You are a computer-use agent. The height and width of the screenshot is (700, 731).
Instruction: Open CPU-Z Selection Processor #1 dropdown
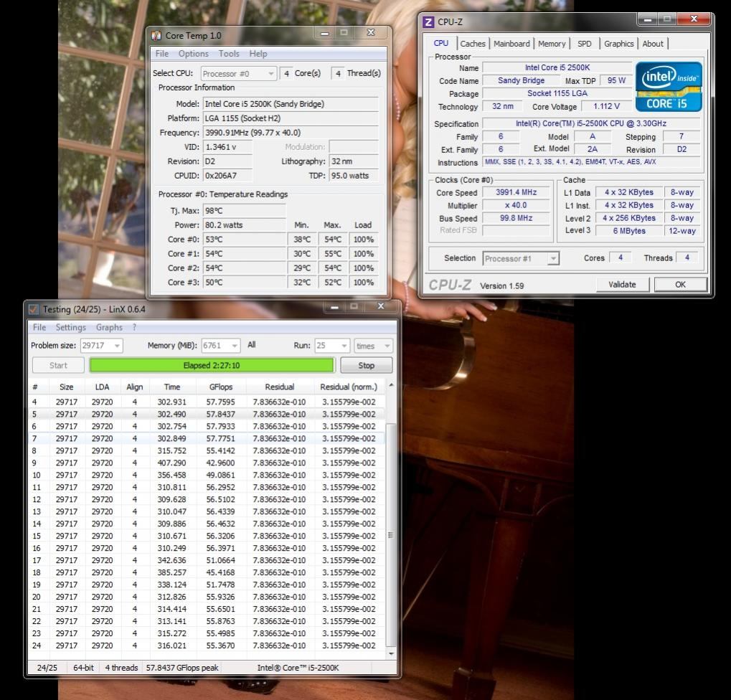point(521,258)
